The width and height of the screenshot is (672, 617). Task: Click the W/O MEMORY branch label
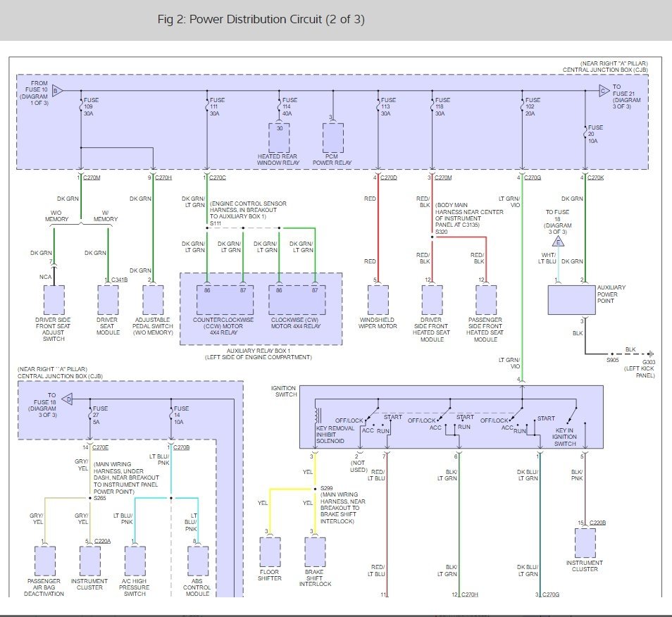pos(56,216)
